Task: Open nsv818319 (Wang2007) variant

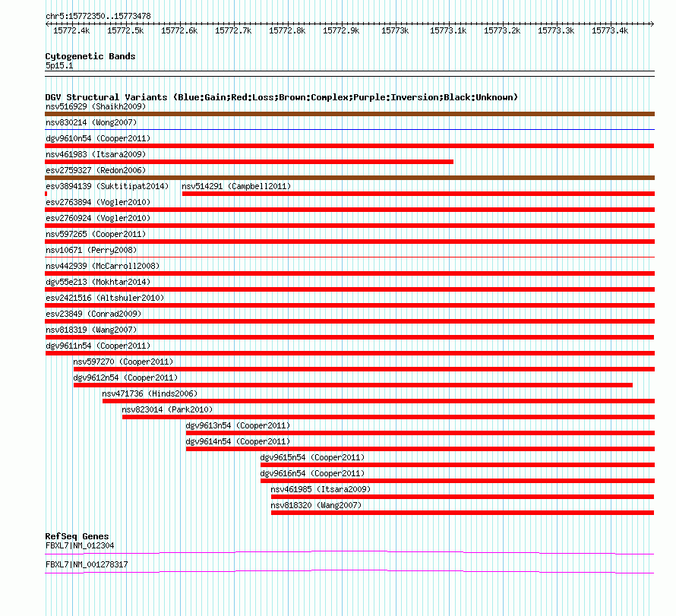Action: [x=91, y=330]
